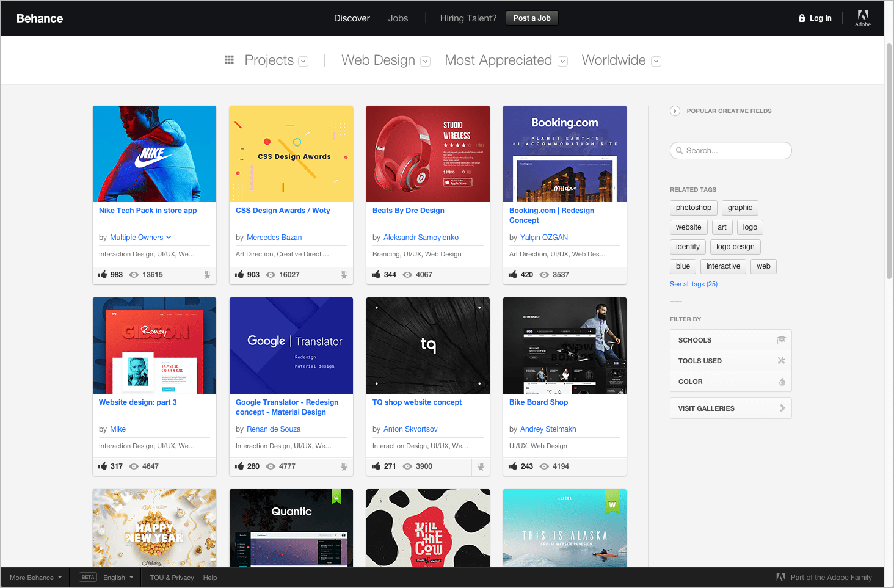This screenshot has width=894, height=588.
Task: Open See all tags (25) link
Action: click(x=693, y=283)
